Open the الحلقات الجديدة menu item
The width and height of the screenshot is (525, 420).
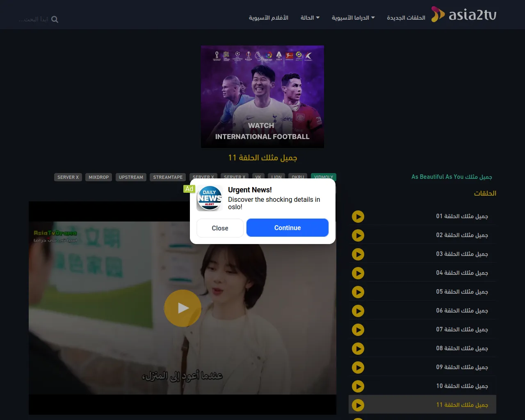(406, 18)
